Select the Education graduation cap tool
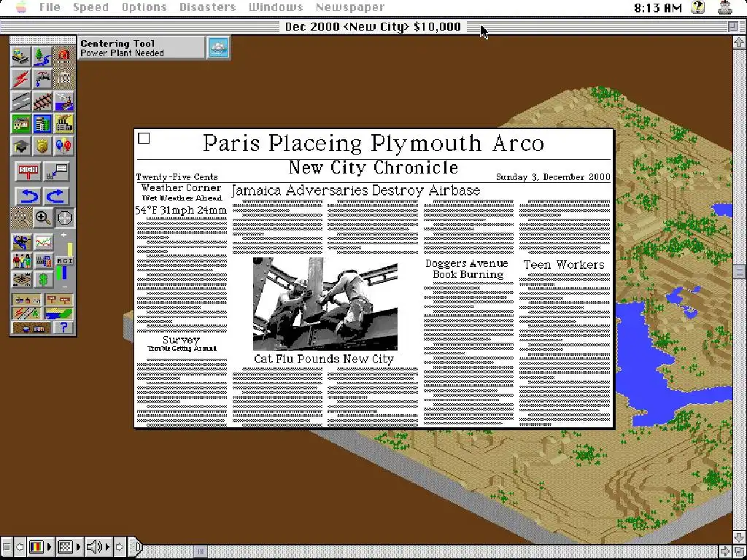Viewport: 747px width, 560px height. [21, 146]
